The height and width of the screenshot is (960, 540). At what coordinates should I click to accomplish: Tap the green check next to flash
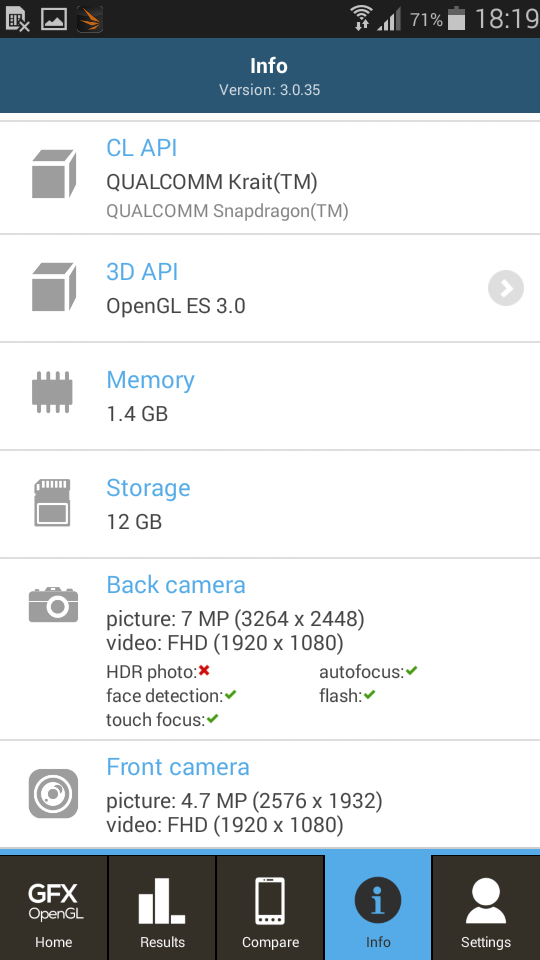click(369, 695)
